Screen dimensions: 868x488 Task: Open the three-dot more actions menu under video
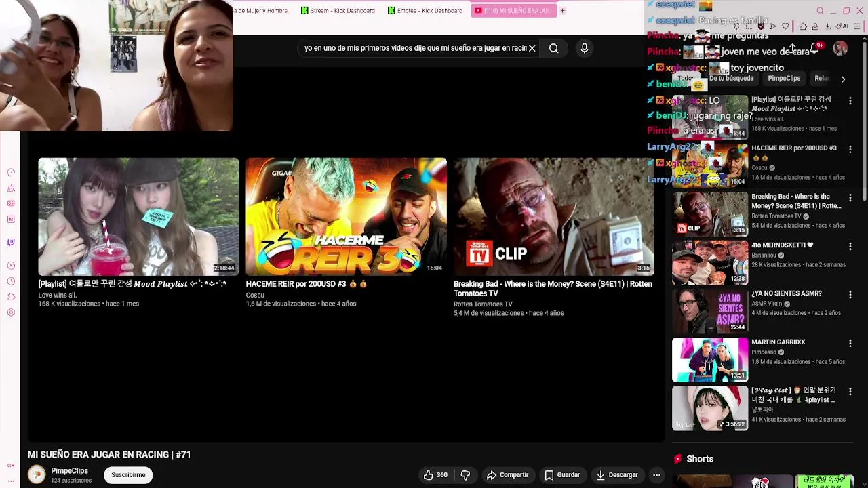click(x=656, y=475)
